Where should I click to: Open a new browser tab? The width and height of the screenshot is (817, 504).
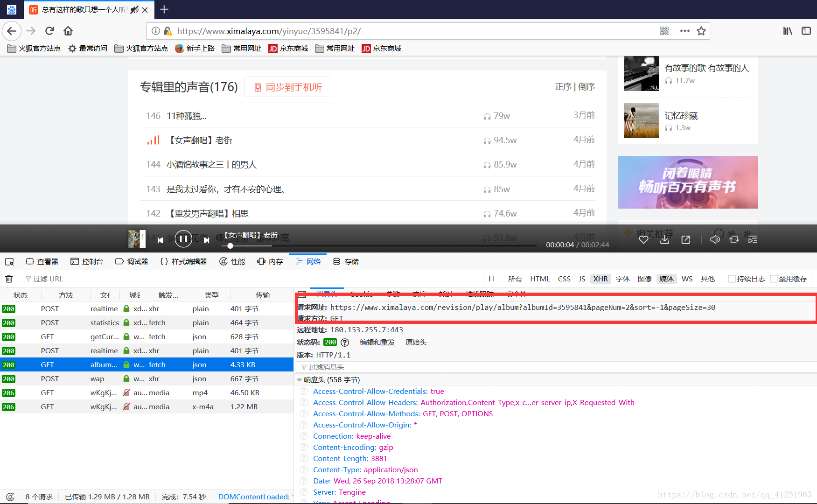click(x=164, y=9)
